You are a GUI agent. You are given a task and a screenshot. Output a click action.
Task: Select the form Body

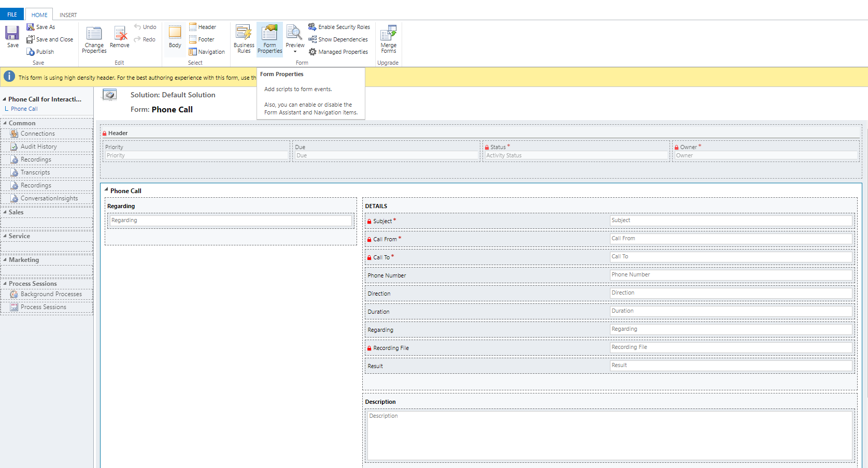coord(175,37)
